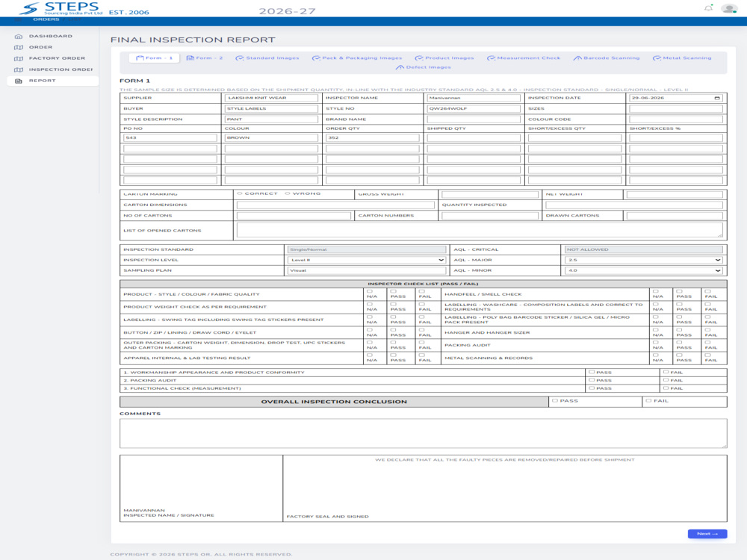747x560 pixels.
Task: Check Pass for Handfeel / Smell Check
Action: coord(679,291)
